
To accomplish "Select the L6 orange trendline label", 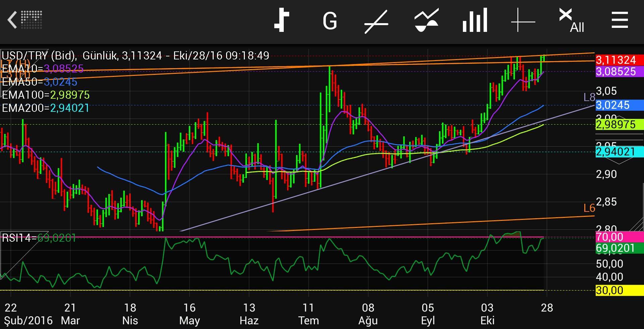I will [589, 208].
